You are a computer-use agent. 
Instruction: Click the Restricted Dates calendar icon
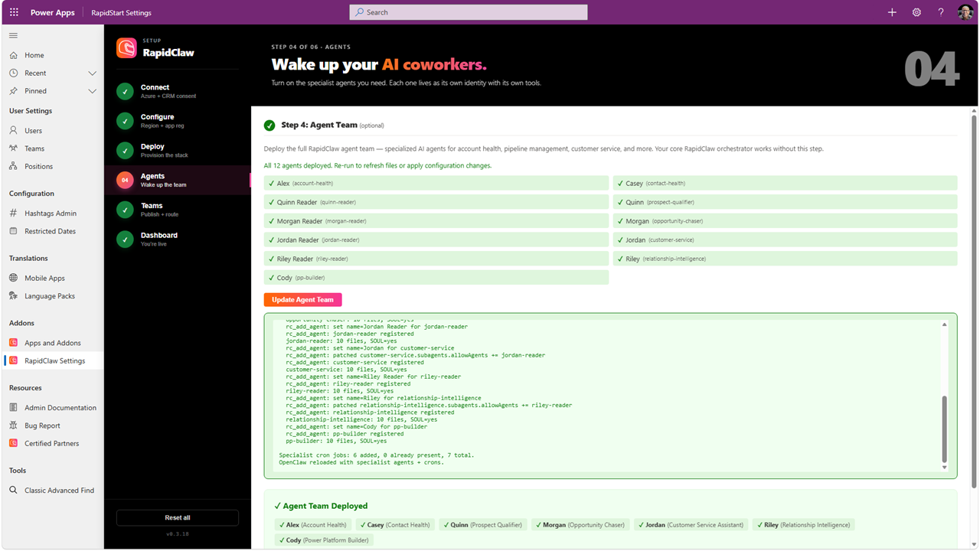[x=14, y=231]
